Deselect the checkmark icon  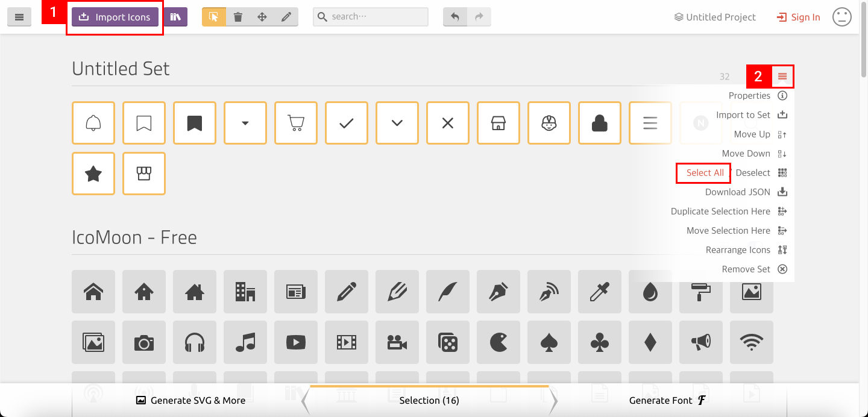[347, 123]
